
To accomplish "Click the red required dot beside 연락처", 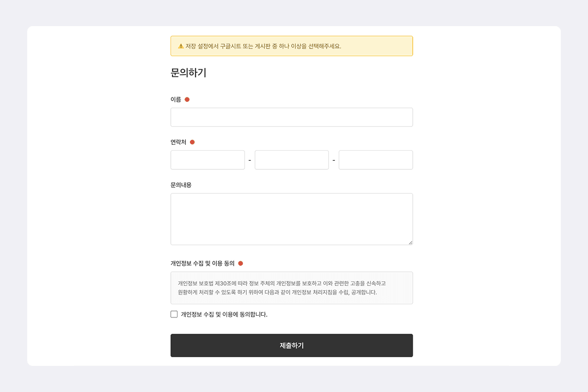I will [192, 142].
